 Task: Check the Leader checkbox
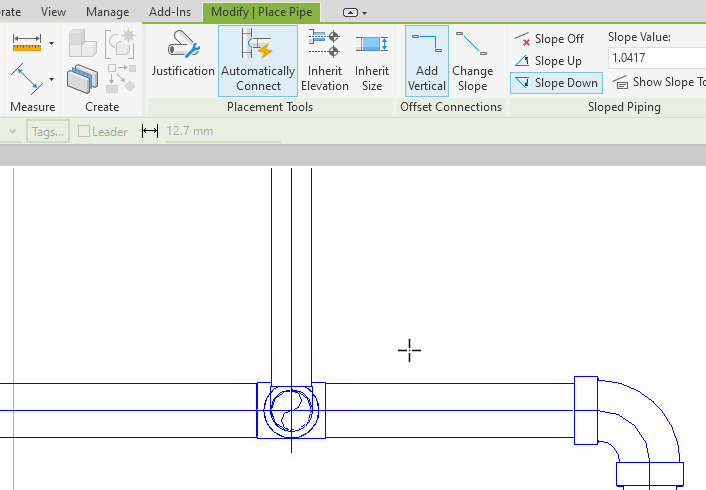click(84, 131)
